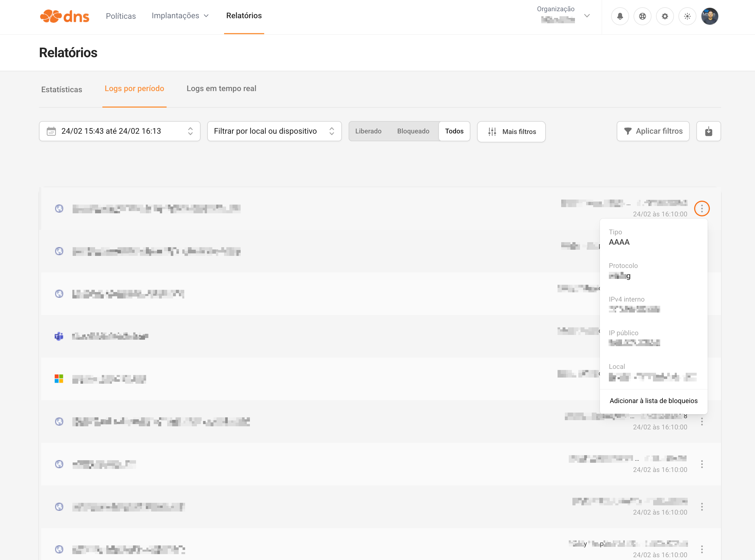Switch to Logs em tempo real tab
Viewport: 755px width, 560px height.
click(221, 89)
